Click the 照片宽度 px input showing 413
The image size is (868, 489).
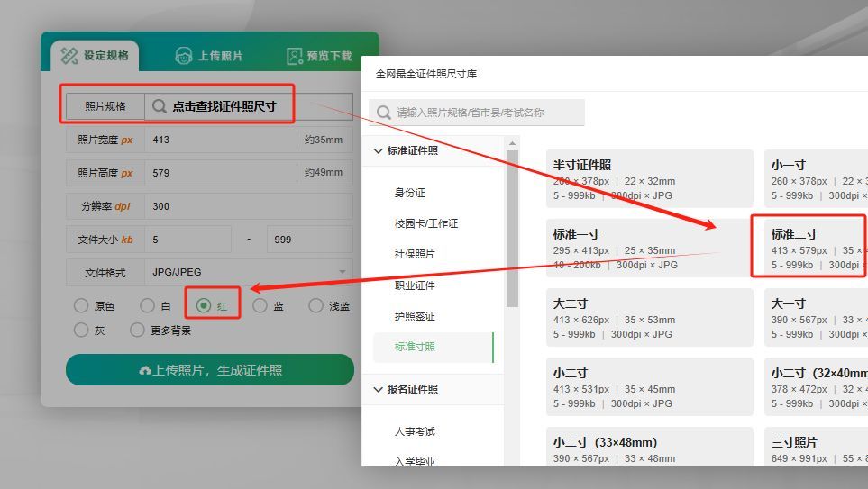pos(220,140)
